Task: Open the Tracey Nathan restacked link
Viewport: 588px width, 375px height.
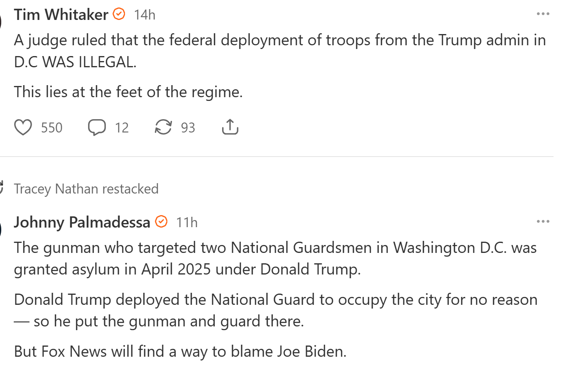Action: [86, 189]
